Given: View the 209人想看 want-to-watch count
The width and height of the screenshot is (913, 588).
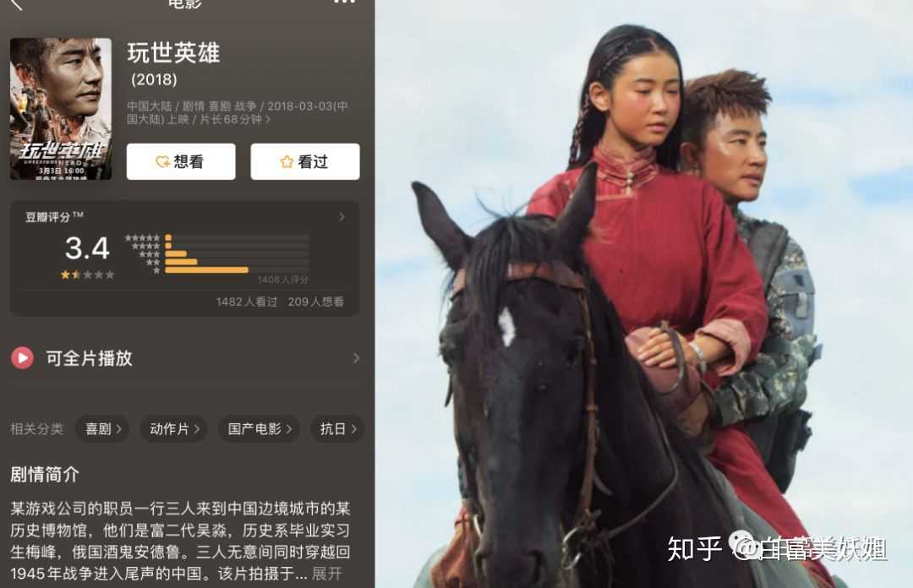Looking at the screenshot, I should 315,302.
